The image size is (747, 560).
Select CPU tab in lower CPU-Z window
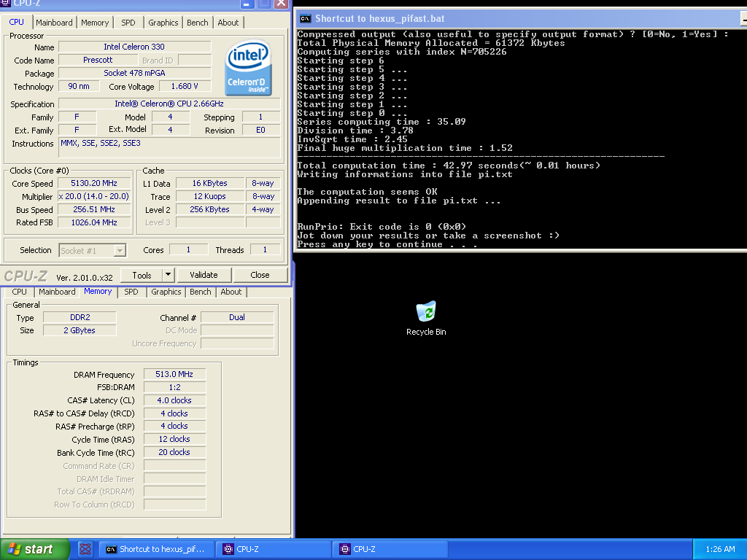click(x=19, y=292)
